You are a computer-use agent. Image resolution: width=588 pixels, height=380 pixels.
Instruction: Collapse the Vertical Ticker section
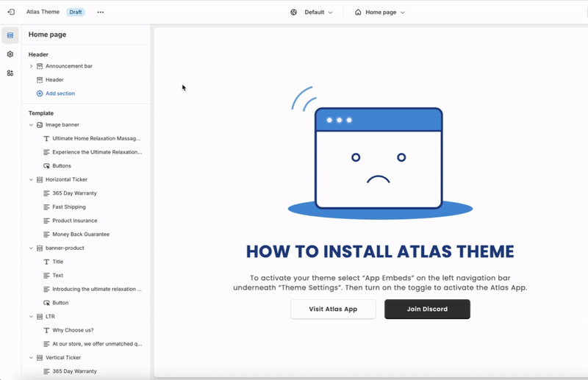(x=31, y=357)
